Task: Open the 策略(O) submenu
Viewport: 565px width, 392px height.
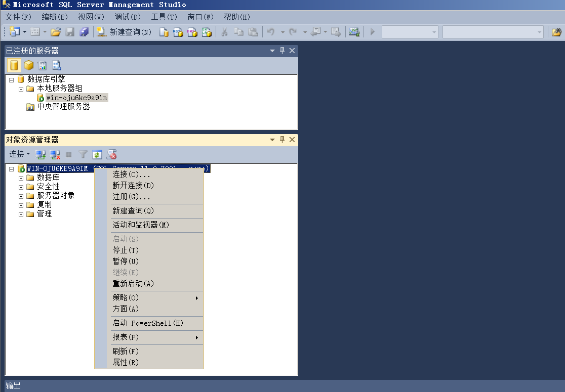Action: [x=149, y=298]
